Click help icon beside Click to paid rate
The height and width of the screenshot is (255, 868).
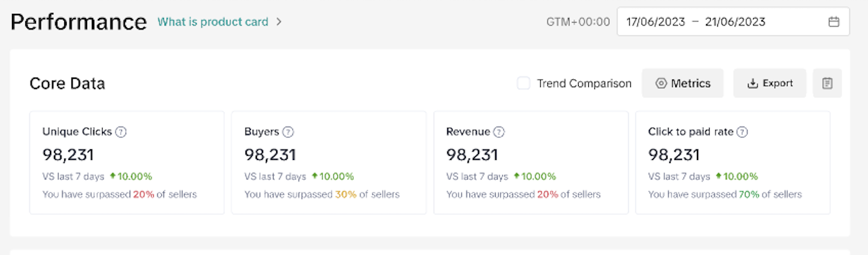[x=742, y=132]
